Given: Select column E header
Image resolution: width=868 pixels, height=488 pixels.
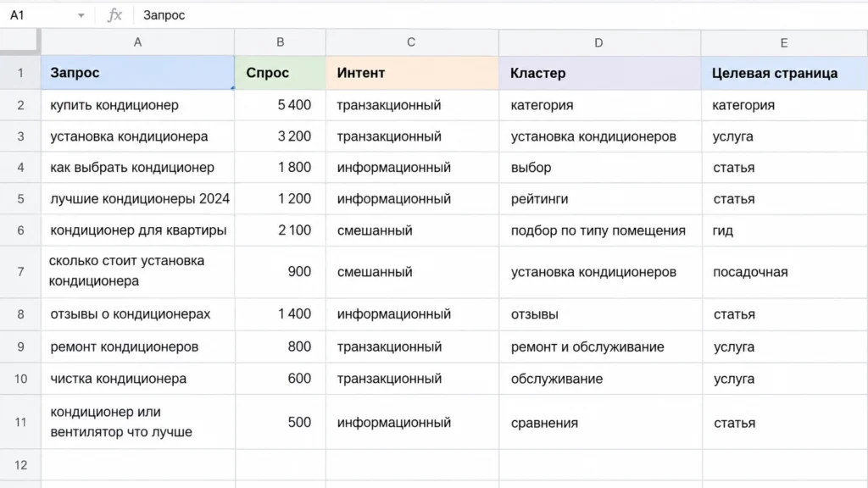Looking at the screenshot, I should point(784,42).
